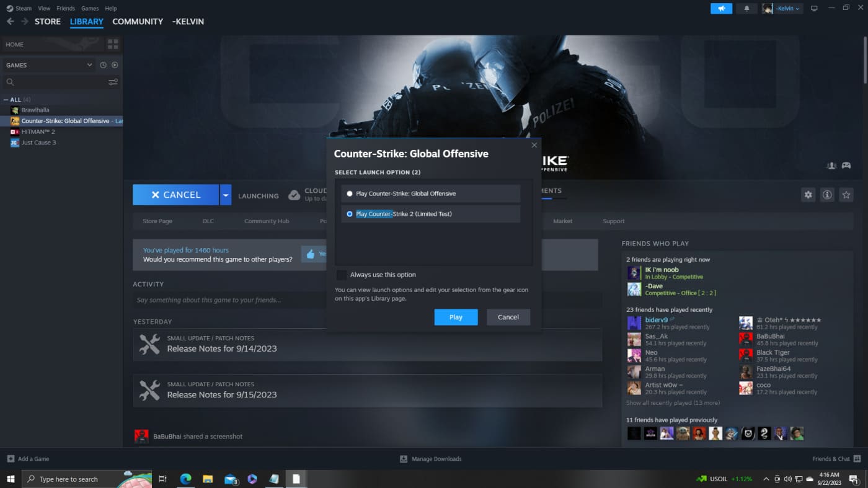Show hidden system tray icons chevron

(x=766, y=479)
